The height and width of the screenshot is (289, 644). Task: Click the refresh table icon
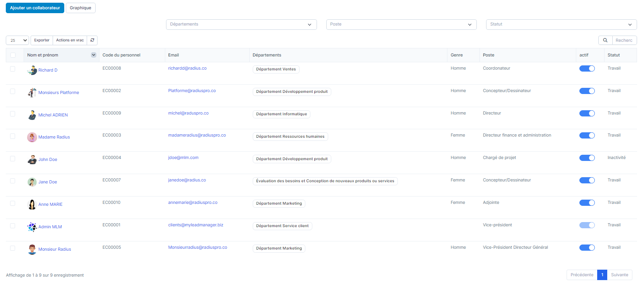[92, 40]
